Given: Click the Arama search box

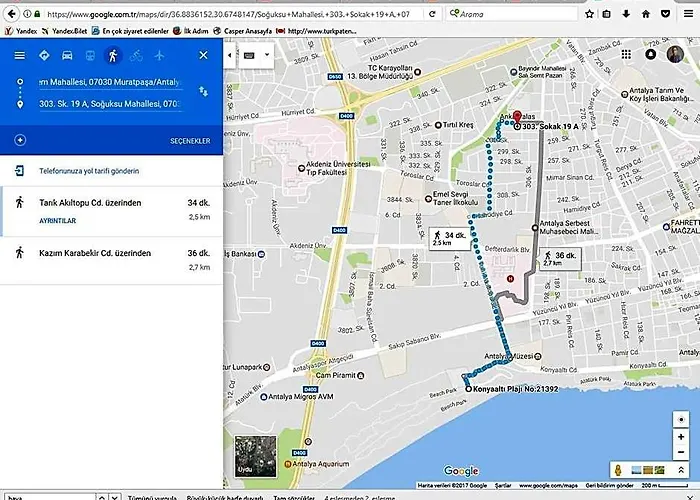Looking at the screenshot, I should pyautogui.click(x=512, y=14).
